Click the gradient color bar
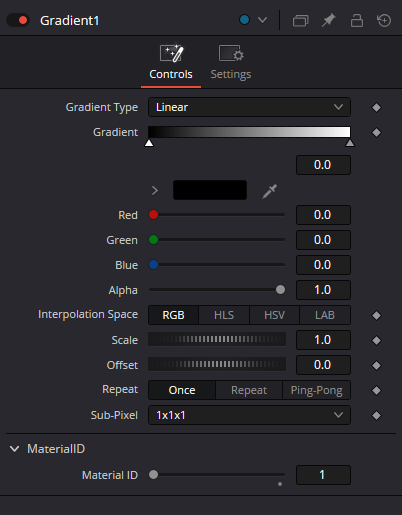This screenshot has width=402, height=515. coord(249,132)
